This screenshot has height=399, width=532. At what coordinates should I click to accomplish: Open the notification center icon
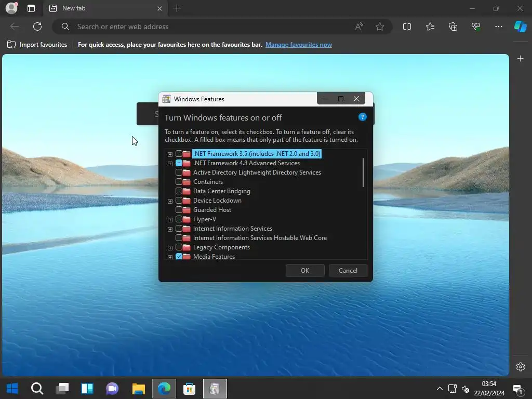pos(518,390)
